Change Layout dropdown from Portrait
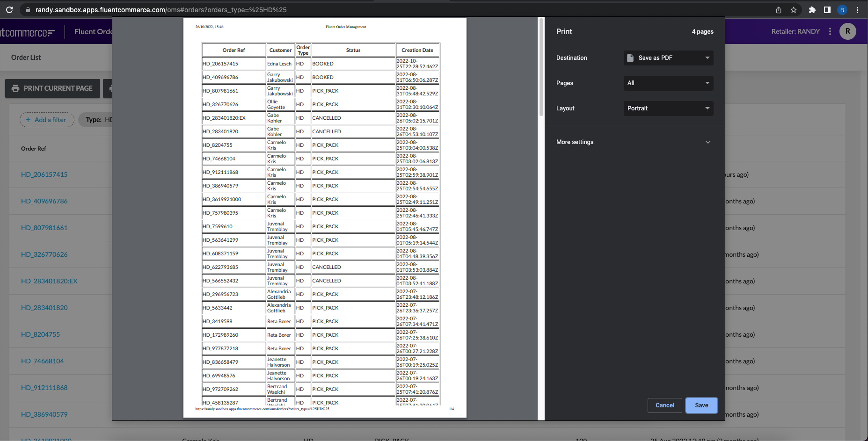Screen dimensions: 868x441 coord(668,108)
